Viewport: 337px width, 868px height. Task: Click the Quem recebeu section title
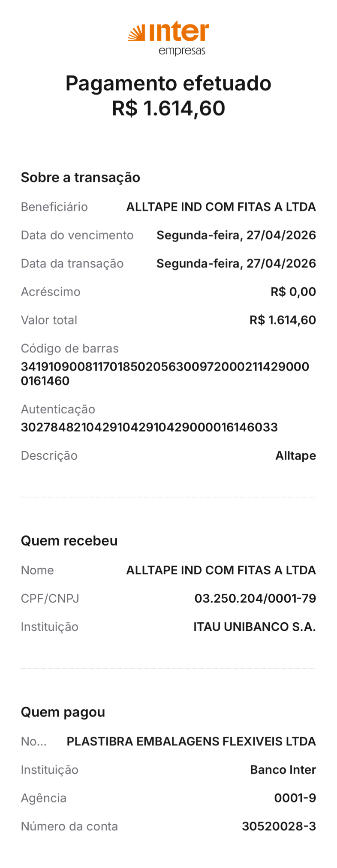69,541
